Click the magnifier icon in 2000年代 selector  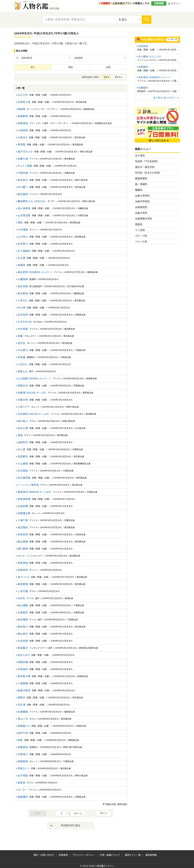point(17,58)
